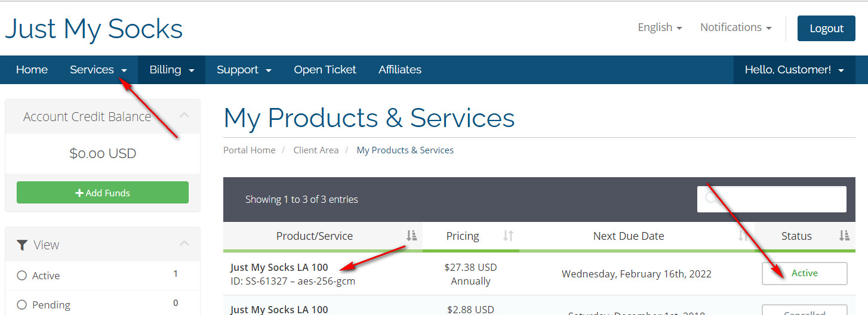The width and height of the screenshot is (868, 315).
Task: Expand the Hello, Customer! account menu
Action: tap(794, 70)
